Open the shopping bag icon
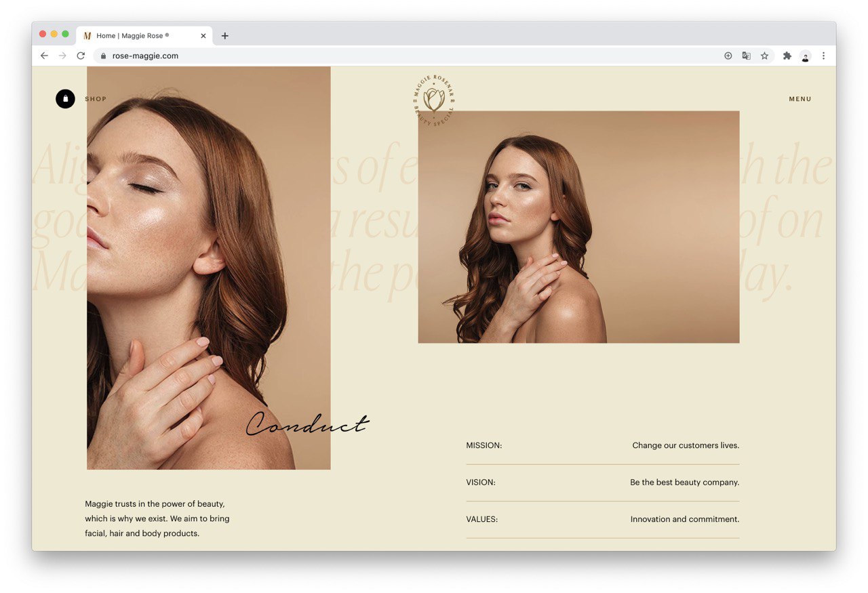The height and width of the screenshot is (593, 868). pos(65,99)
